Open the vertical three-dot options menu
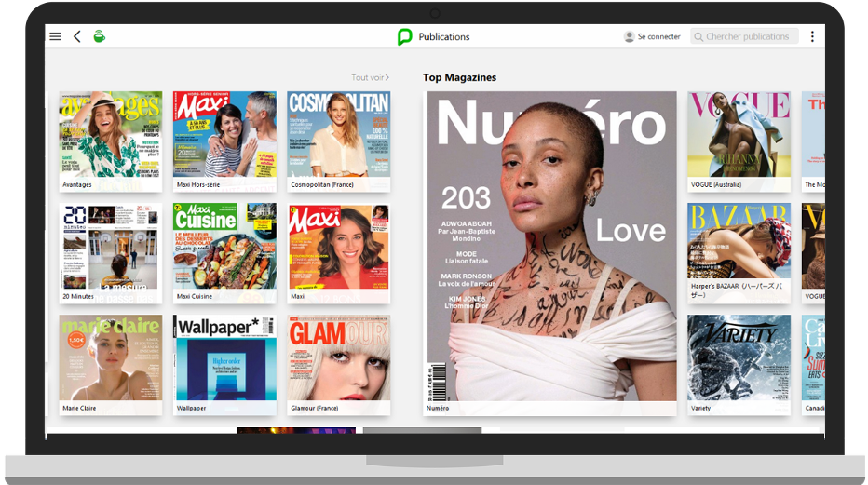 812,36
